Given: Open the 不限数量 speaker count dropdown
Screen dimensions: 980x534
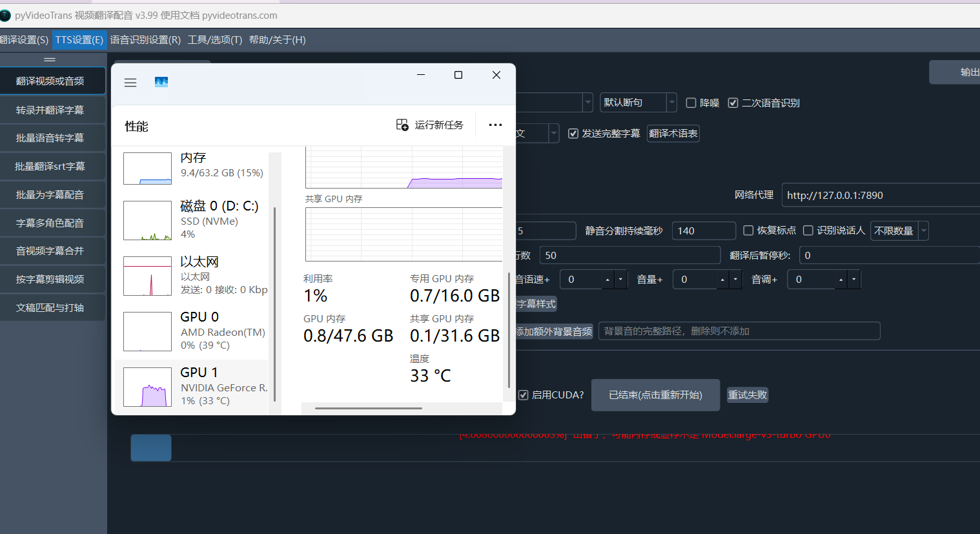Looking at the screenshot, I should pyautogui.click(x=923, y=231).
